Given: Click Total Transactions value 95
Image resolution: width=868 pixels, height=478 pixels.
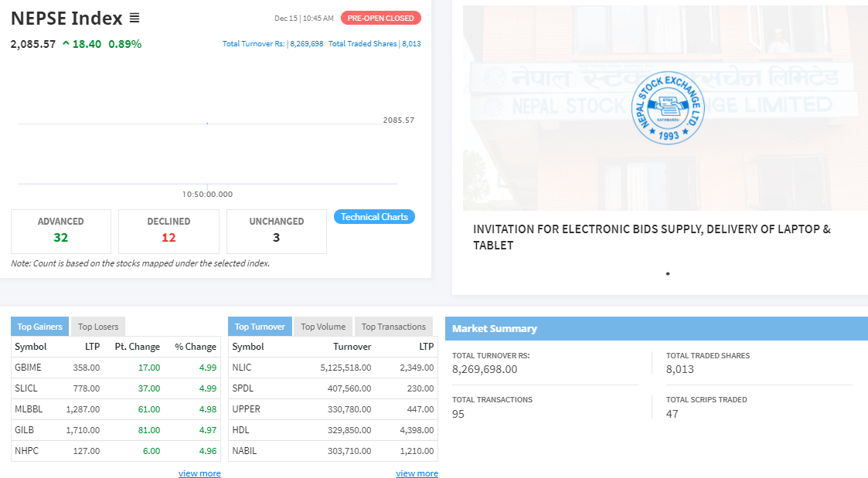Looking at the screenshot, I should click(x=458, y=414).
